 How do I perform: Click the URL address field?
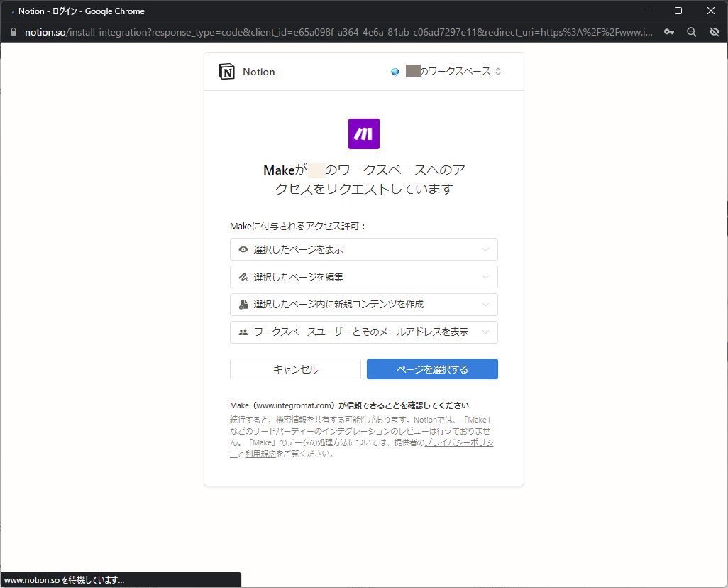[338, 32]
